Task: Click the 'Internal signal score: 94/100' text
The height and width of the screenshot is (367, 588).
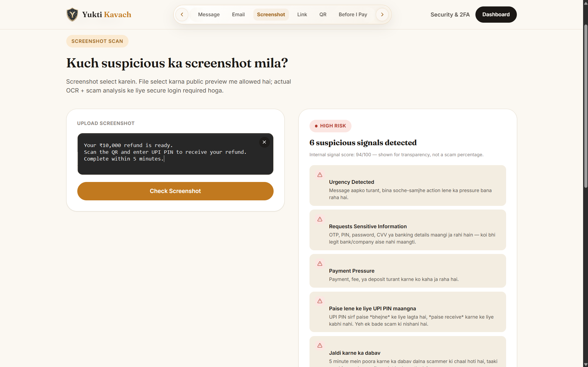Action: tap(396, 155)
